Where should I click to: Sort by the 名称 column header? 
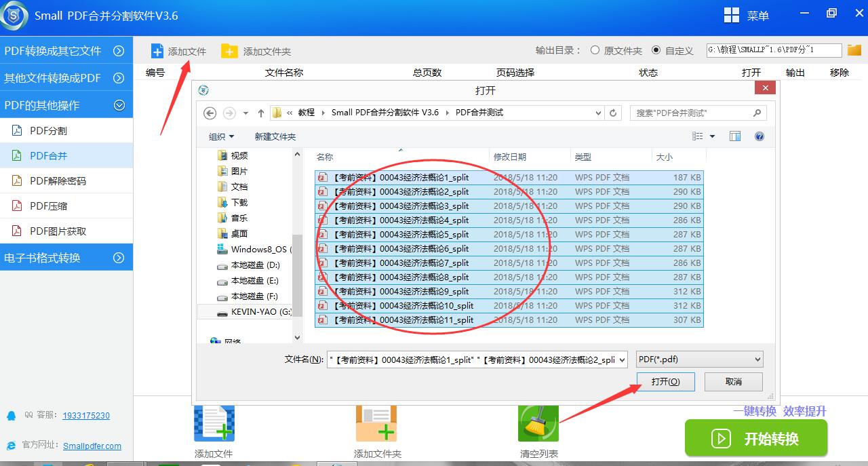(x=401, y=157)
